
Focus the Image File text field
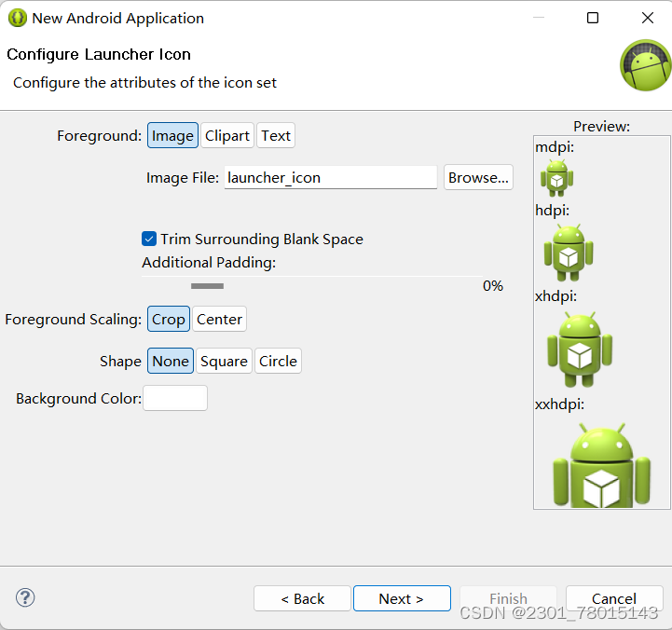331,177
